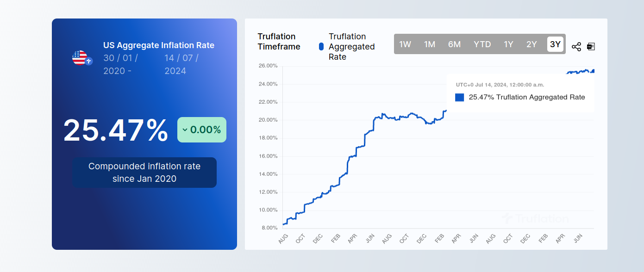Screen dimensions: 644x272
Task: Click the 14.00% y-axis label
Action: [268, 174]
